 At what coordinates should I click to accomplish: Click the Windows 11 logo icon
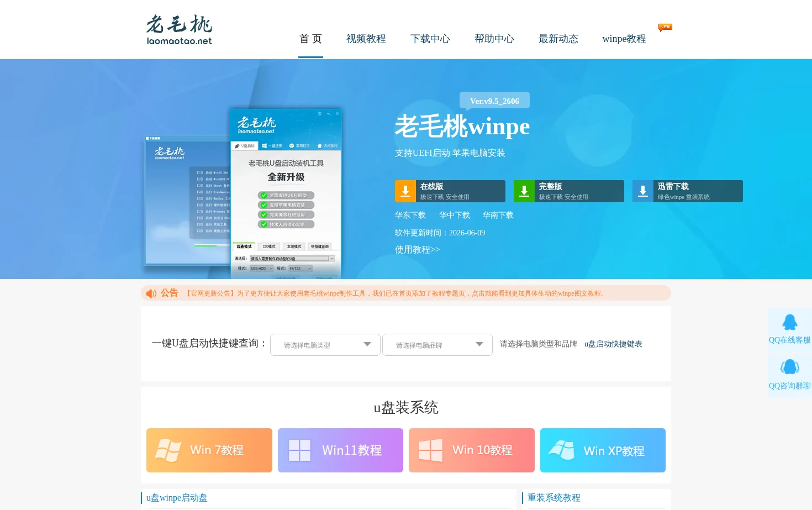(299, 450)
